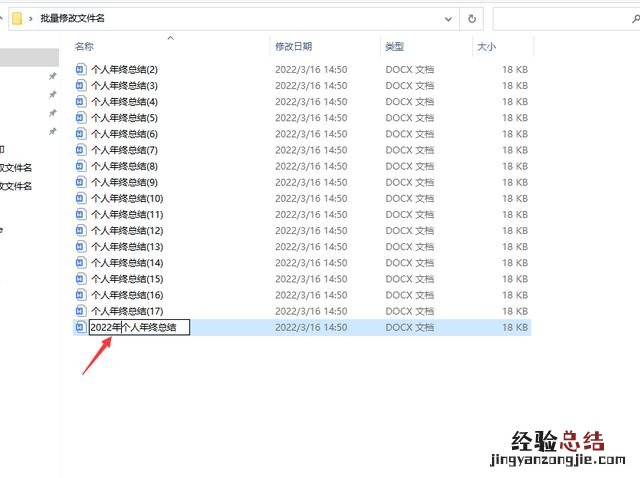Click the search magnifier icon
The height and width of the screenshot is (478, 640).
(636, 19)
